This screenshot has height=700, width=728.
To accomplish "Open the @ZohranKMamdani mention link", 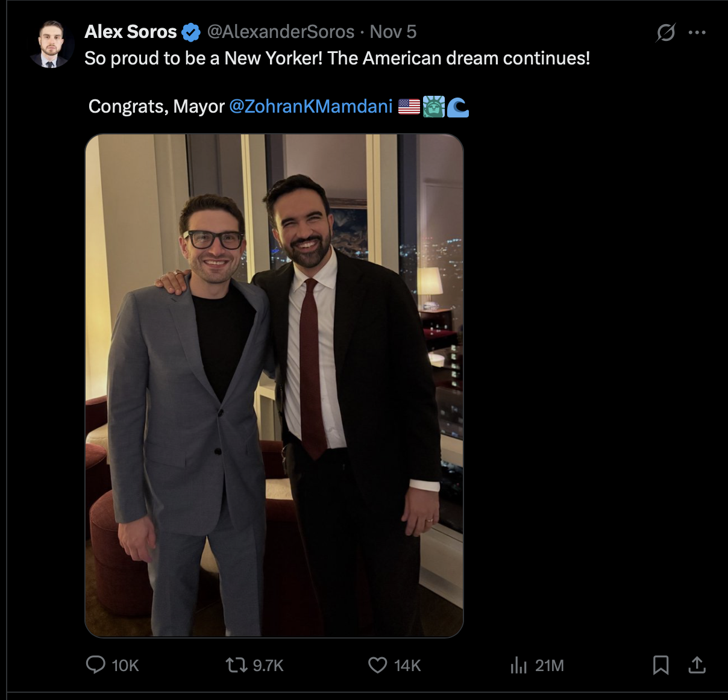I will [x=311, y=107].
